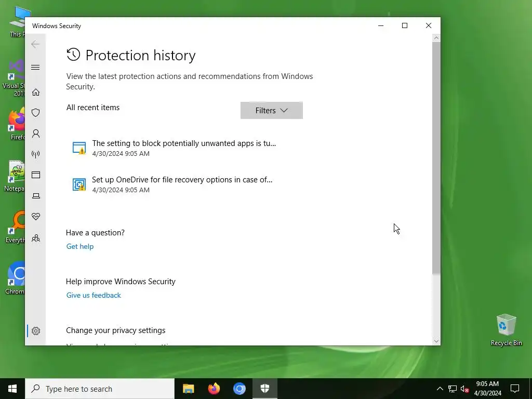532x399 pixels.
Task: Click the scrollbar up arrow
Action: pyautogui.click(x=436, y=38)
